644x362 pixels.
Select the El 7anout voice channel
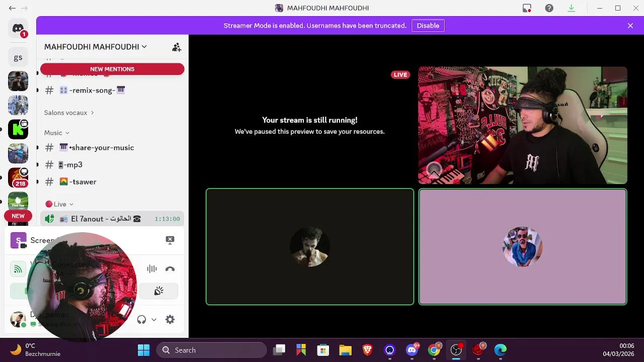click(x=112, y=219)
